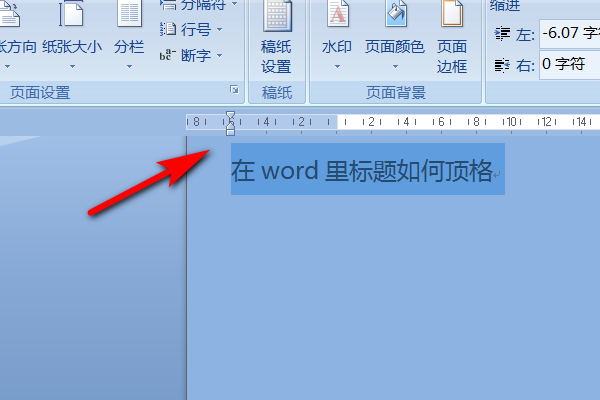Open the hyphenation (断字) menu

point(191,56)
